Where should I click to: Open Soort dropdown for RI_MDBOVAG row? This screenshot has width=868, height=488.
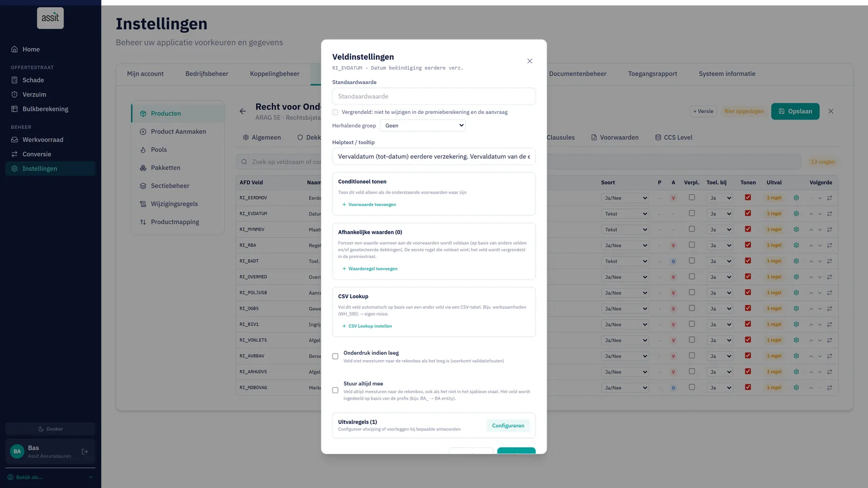click(625, 388)
